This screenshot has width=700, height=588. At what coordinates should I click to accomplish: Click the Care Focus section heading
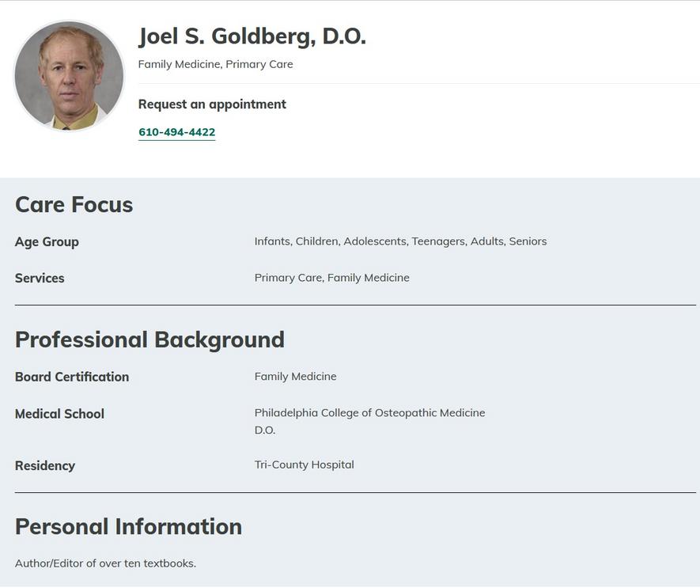click(x=74, y=204)
